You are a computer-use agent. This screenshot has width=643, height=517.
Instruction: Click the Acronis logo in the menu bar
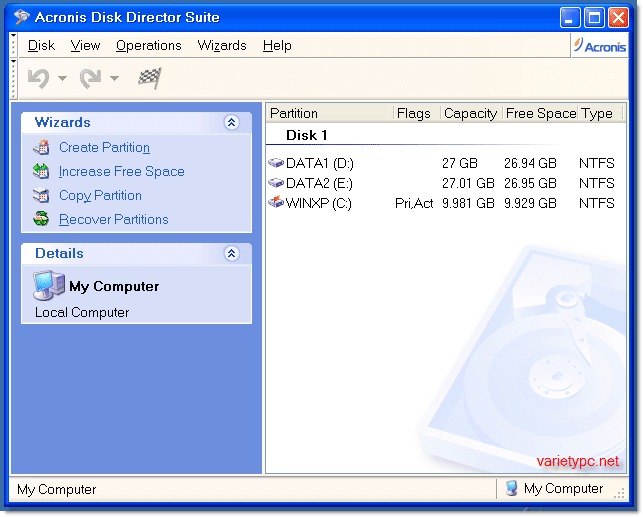pos(600,46)
